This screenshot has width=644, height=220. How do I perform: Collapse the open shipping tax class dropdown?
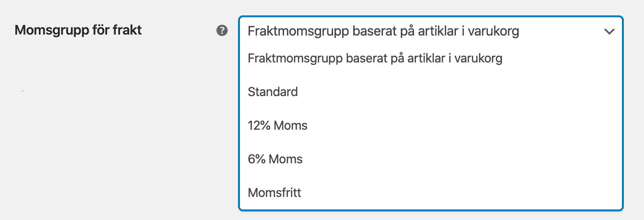pos(609,32)
